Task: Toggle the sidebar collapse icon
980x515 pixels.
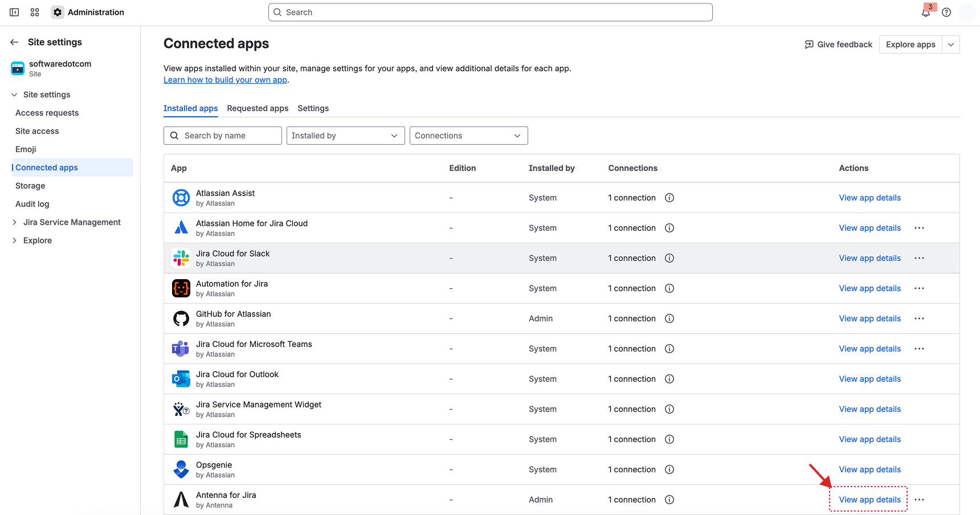Action: coord(14,12)
